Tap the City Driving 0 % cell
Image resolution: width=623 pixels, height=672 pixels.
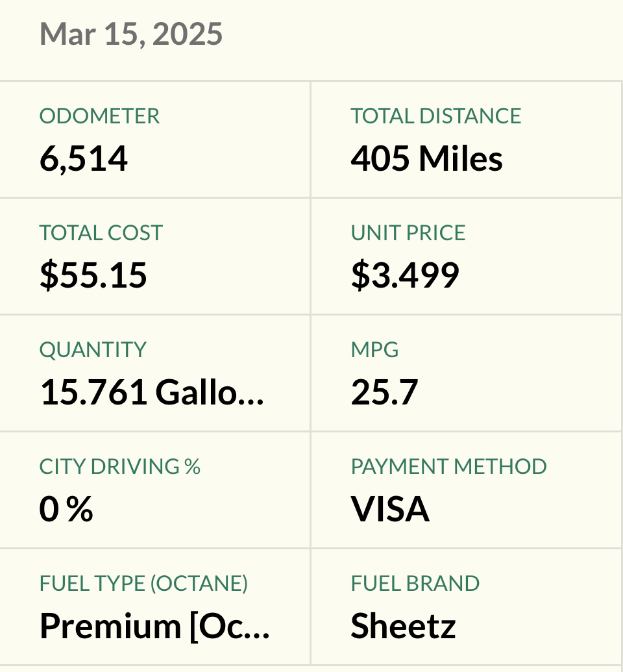154,490
